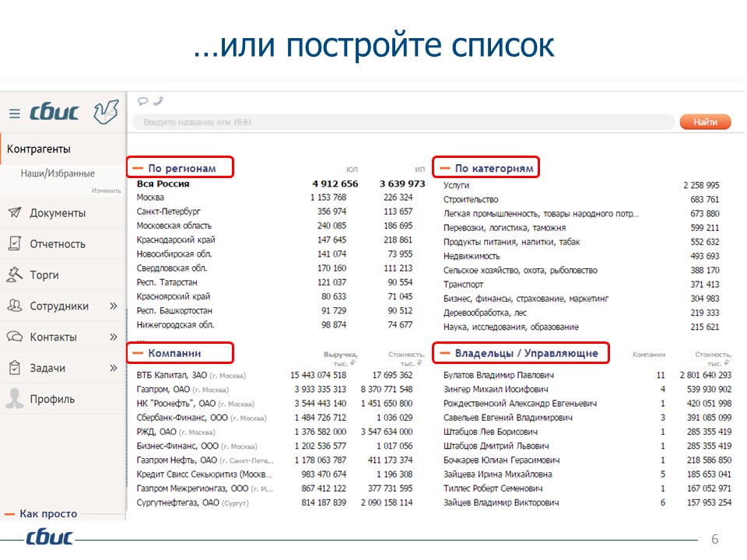Click the Торги gavel icon
This screenshot has width=747, height=560.
tap(15, 275)
